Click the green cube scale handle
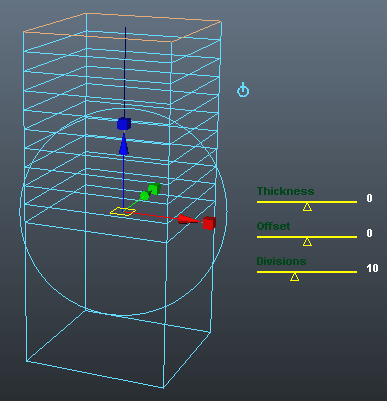 coord(154,189)
